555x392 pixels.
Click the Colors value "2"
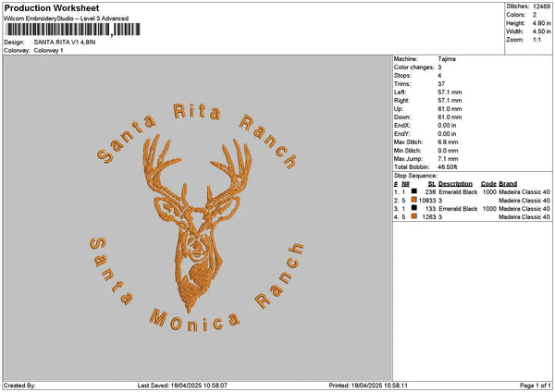(535, 15)
